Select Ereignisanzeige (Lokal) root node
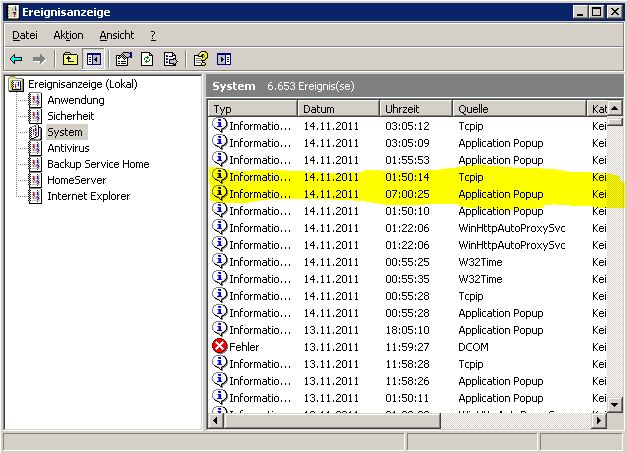 pyautogui.click(x=83, y=84)
